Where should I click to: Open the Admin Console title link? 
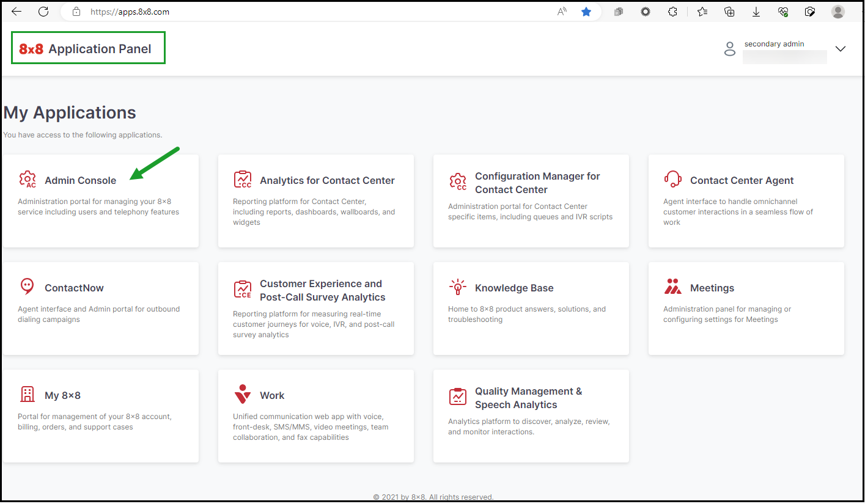(x=80, y=180)
